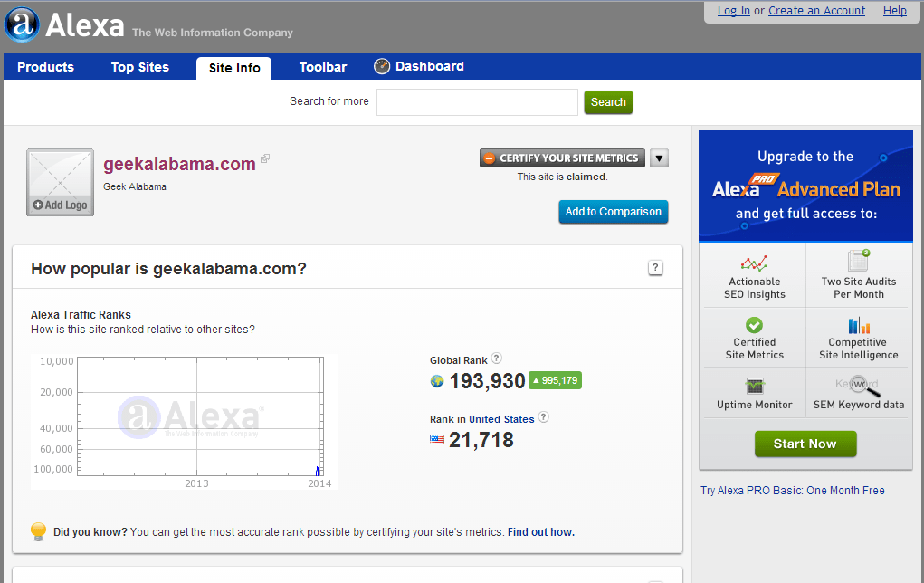This screenshot has height=583, width=924.
Task: Open the Products menu
Action: (45, 67)
